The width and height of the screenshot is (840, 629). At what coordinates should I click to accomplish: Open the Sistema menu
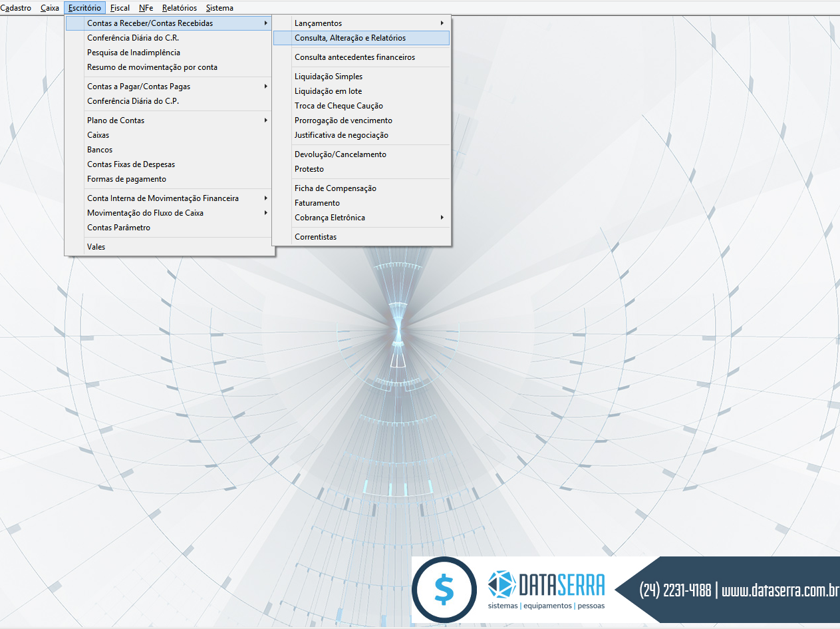click(x=219, y=8)
